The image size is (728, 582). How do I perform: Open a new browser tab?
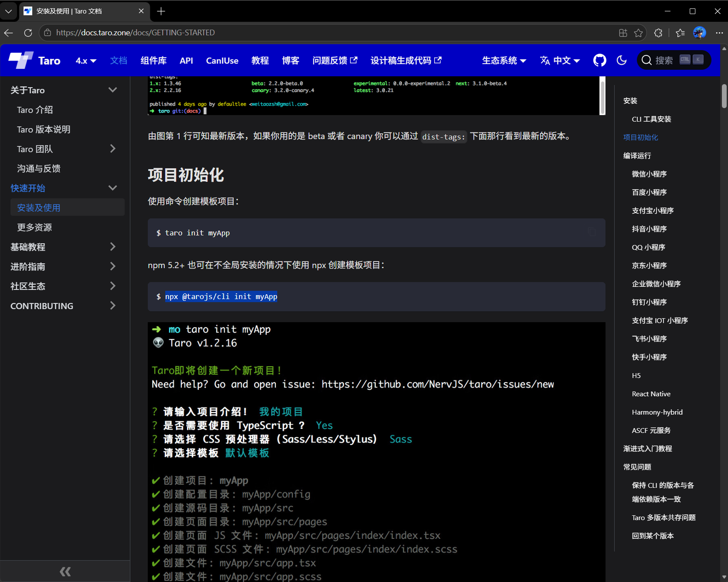click(x=161, y=11)
